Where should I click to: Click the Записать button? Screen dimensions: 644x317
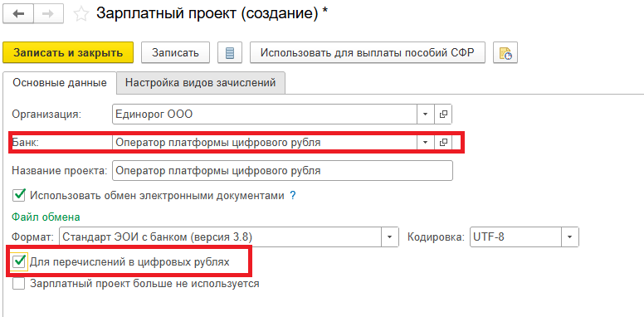tap(175, 52)
